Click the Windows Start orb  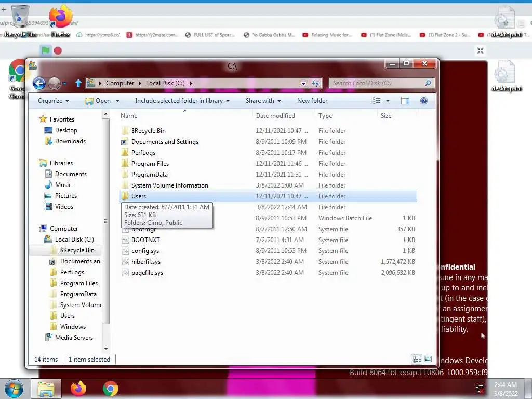(x=14, y=389)
